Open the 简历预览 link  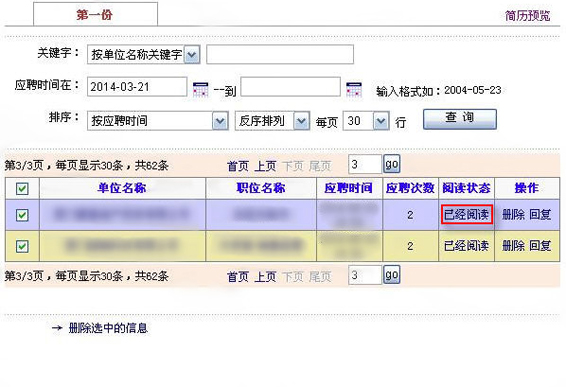[x=527, y=16]
